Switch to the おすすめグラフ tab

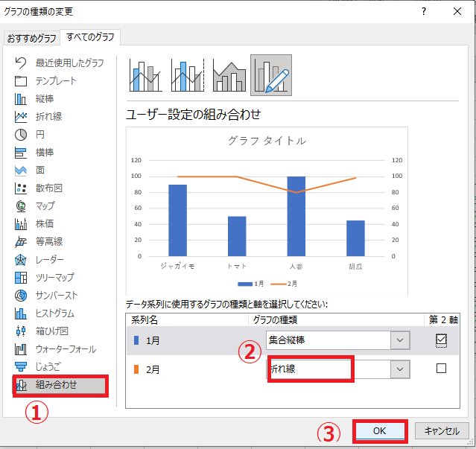coord(31,38)
